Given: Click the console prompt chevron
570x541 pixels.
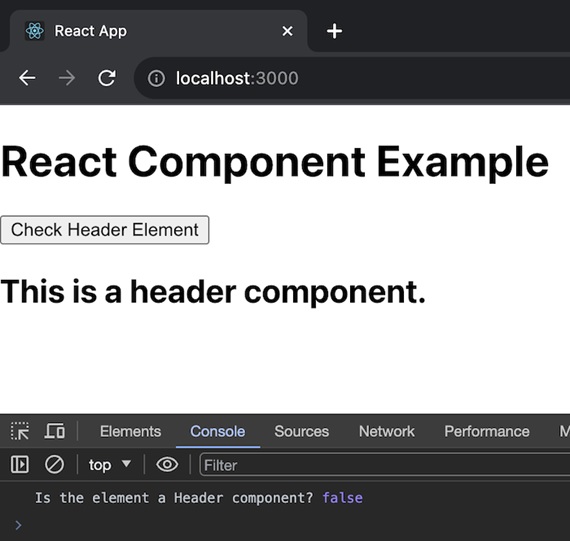Looking at the screenshot, I should 18,525.
